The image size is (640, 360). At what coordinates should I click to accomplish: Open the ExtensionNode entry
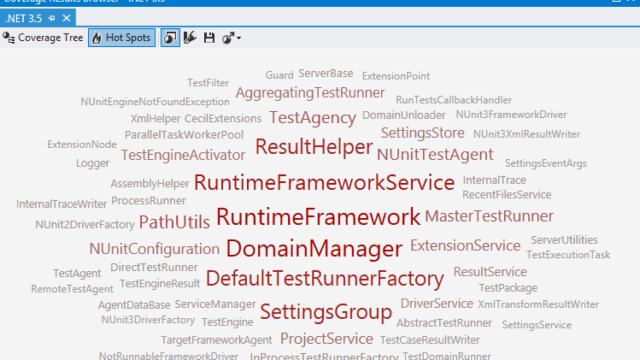pos(82,144)
